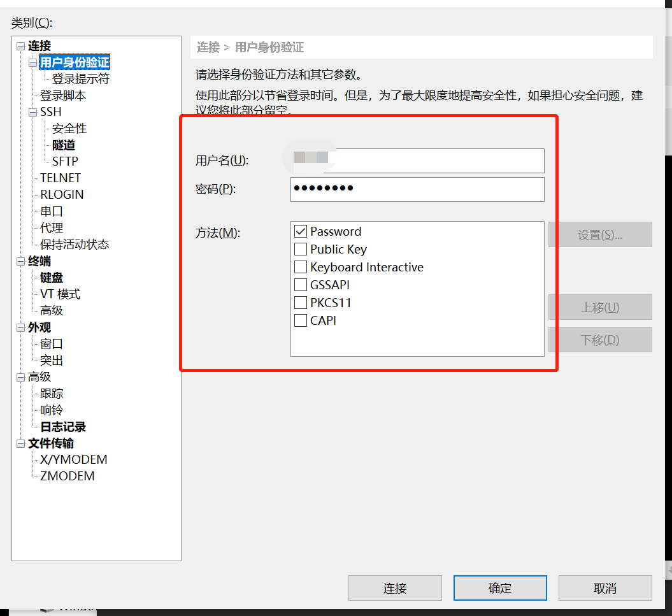Click the 连接 button
Image resolution: width=672 pixels, height=616 pixels.
click(x=395, y=588)
